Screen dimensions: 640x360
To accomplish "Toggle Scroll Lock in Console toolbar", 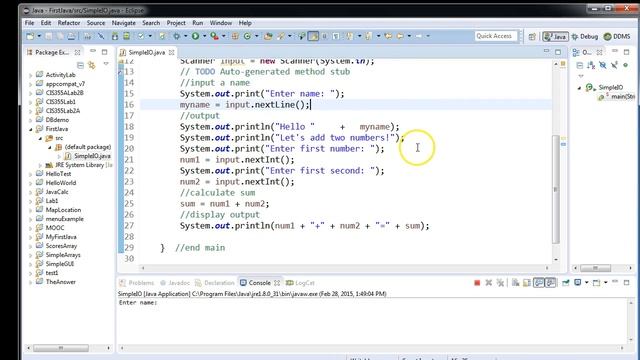I will pyautogui.click(x=527, y=282).
